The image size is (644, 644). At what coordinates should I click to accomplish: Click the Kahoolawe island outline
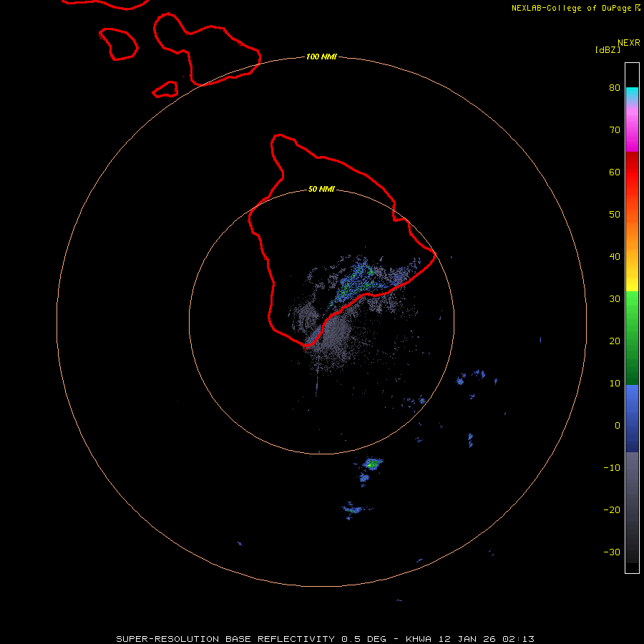point(165,89)
